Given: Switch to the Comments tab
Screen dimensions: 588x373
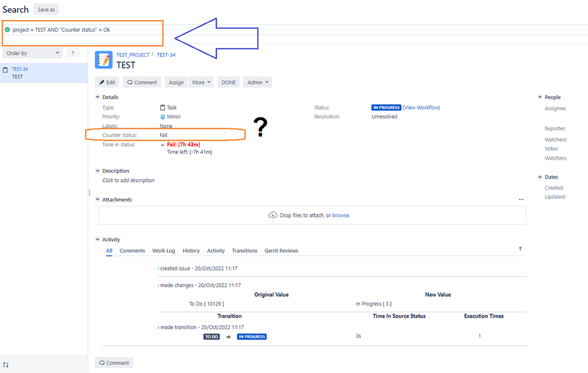Looking at the screenshot, I should point(132,250).
